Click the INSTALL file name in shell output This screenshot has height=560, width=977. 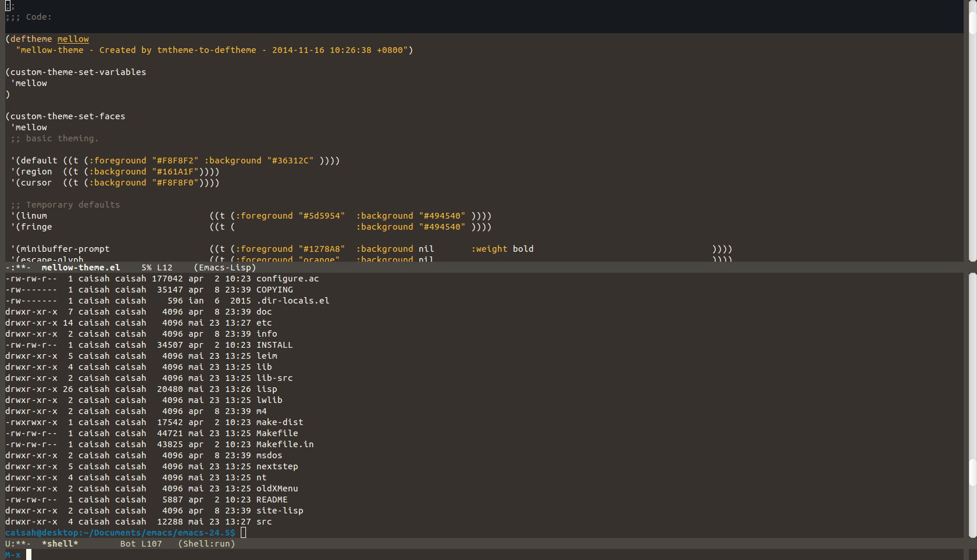(274, 345)
